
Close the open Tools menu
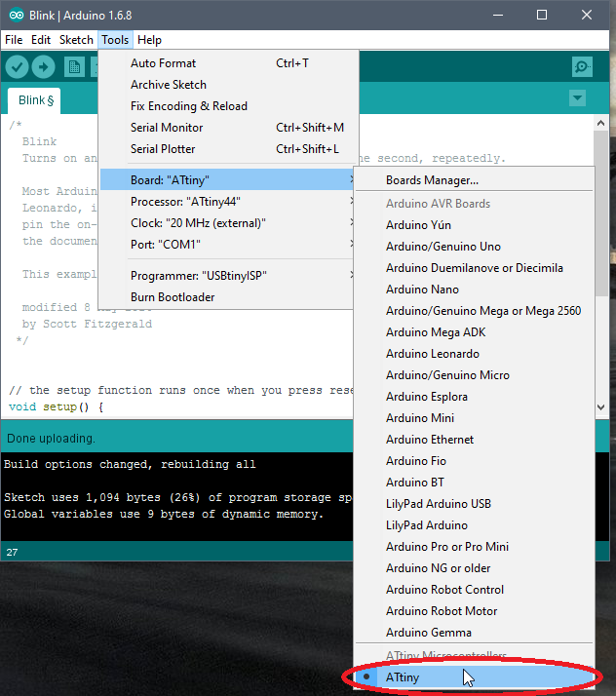[x=115, y=40]
